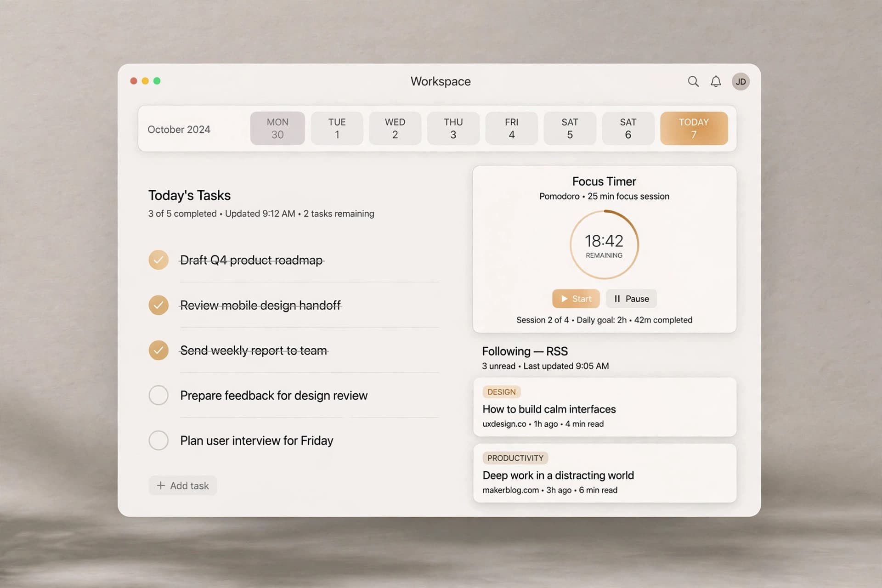Uncheck Draft Q4 product roadmap task
Viewport: 882px width, 588px height.
coord(158,260)
